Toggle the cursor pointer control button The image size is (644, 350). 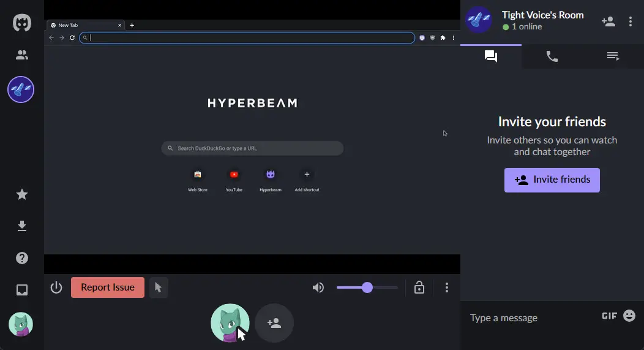click(x=158, y=287)
